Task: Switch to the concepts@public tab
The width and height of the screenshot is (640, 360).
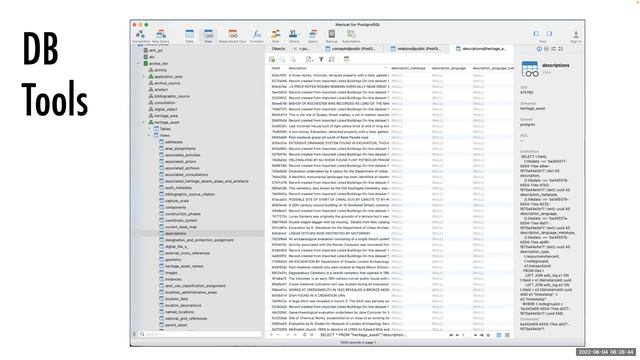Action: pyautogui.click(x=351, y=49)
